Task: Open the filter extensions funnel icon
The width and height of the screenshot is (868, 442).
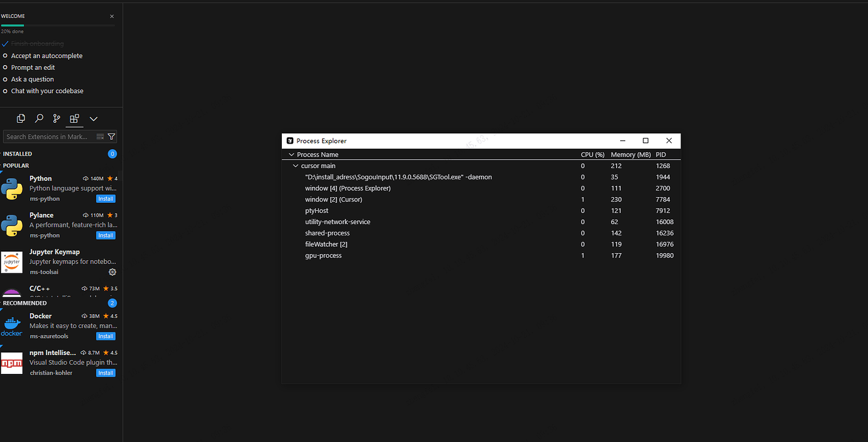Action: coord(112,137)
